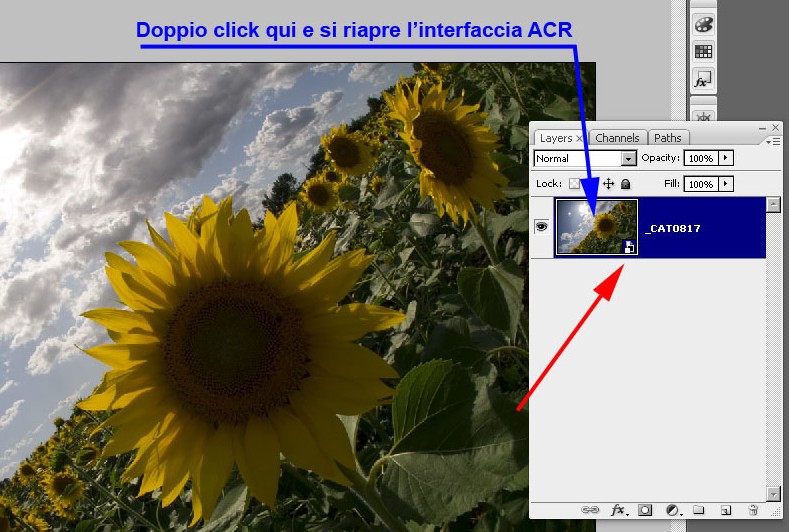Create a new group with folder icon
Screen dimensions: 789x532
[x=698, y=509]
